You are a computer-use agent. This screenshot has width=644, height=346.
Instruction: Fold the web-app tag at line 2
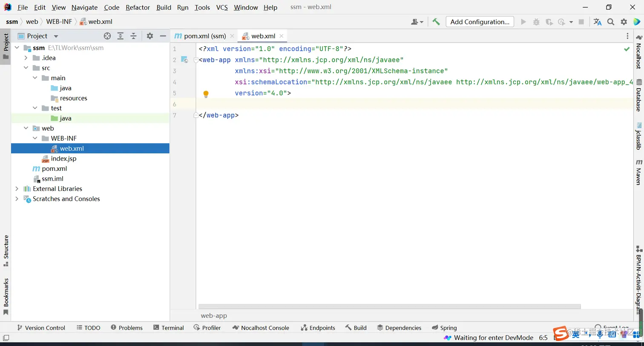click(x=195, y=60)
